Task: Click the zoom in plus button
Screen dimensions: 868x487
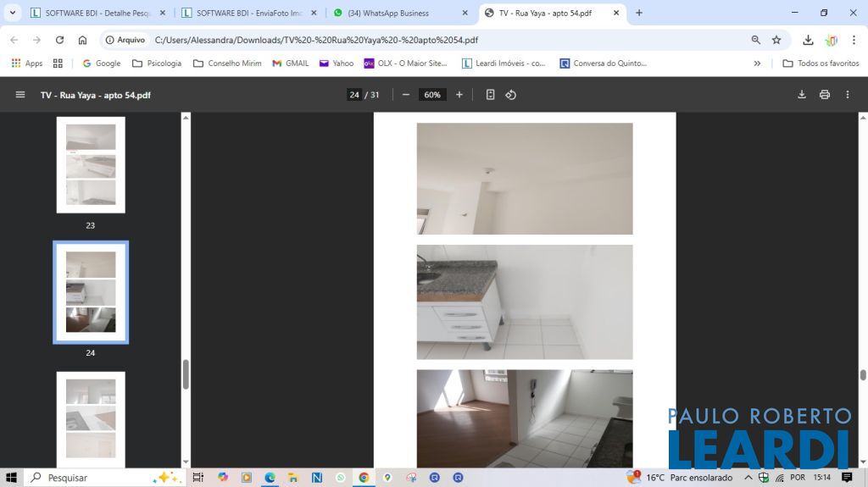Action: click(459, 95)
